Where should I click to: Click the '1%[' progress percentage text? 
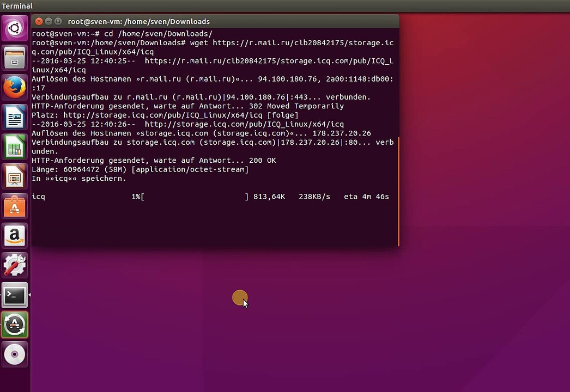pyautogui.click(x=138, y=197)
